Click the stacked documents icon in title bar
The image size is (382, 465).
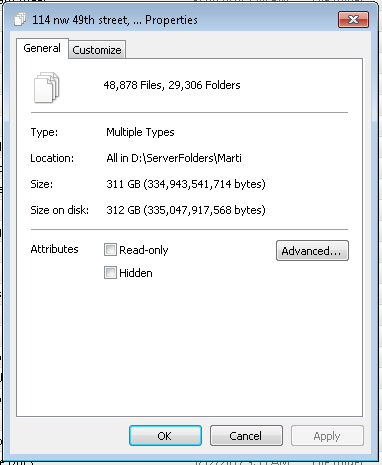pyautogui.click(x=20, y=20)
